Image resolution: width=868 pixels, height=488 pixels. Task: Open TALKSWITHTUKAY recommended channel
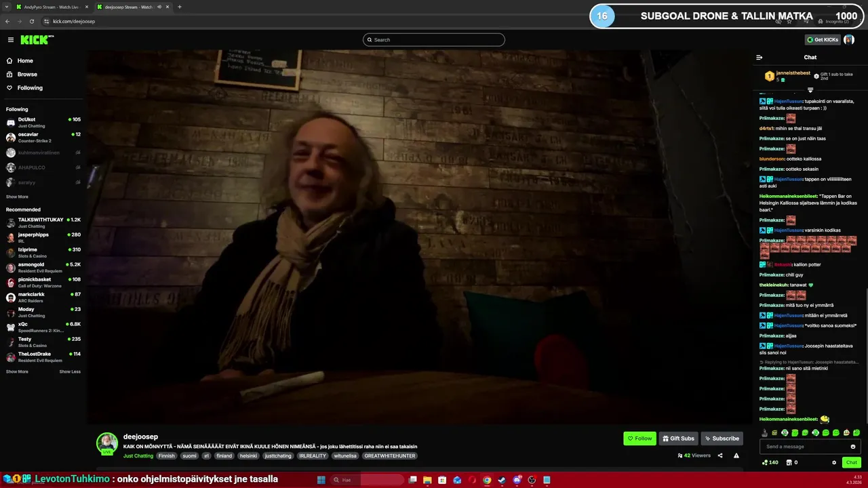point(43,223)
